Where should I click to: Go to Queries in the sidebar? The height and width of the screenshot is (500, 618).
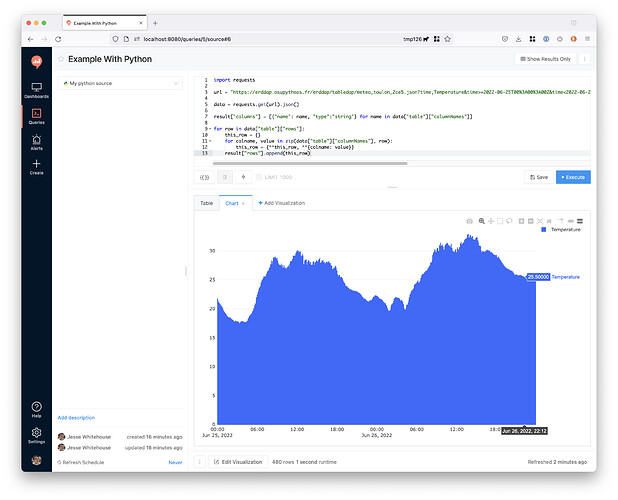[x=37, y=116]
